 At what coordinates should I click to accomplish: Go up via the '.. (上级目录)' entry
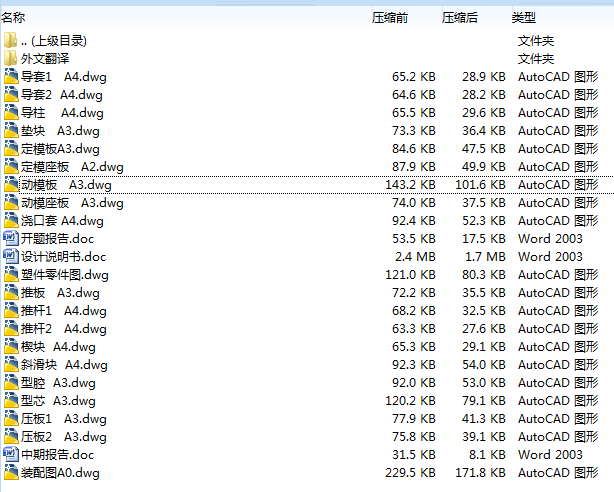(x=54, y=41)
